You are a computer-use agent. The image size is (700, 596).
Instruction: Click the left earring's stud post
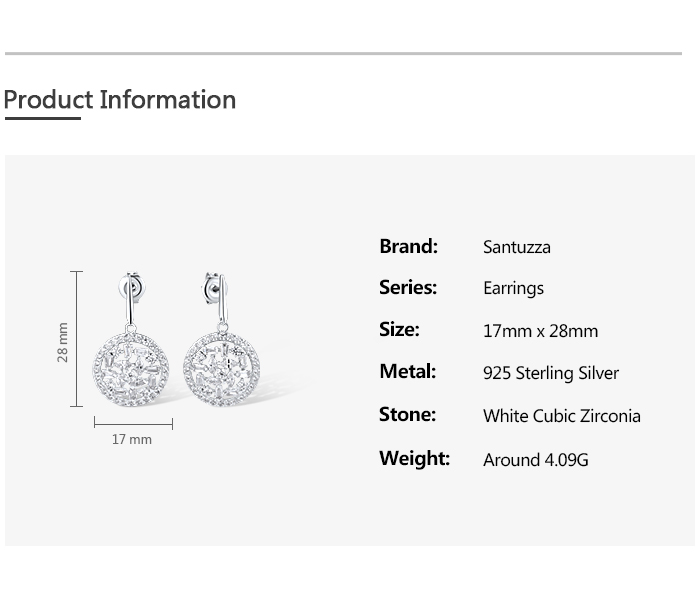(131, 287)
